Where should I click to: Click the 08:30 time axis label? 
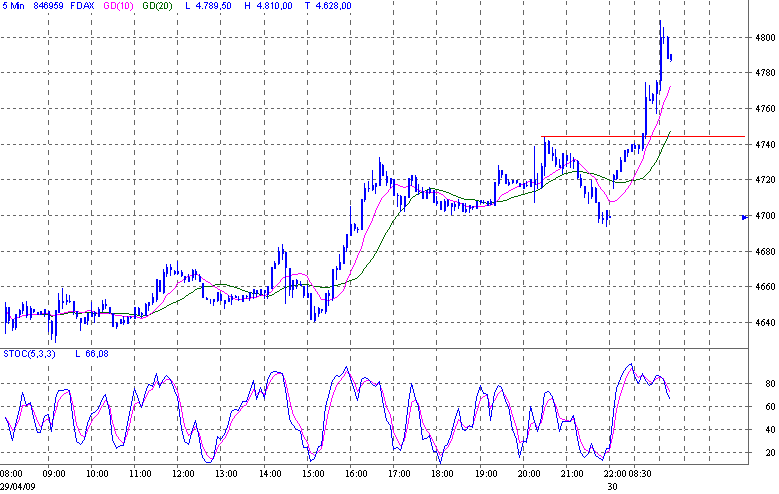click(x=639, y=474)
